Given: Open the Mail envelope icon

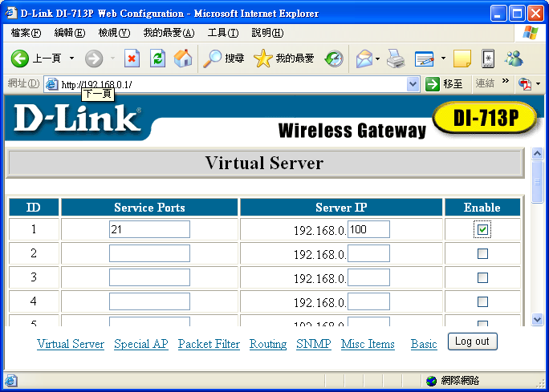Looking at the screenshot, I should [364, 59].
